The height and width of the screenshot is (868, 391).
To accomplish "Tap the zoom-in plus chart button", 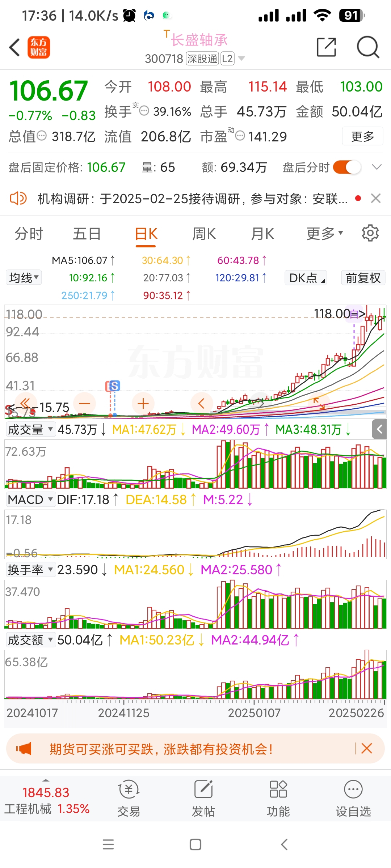I will [x=143, y=403].
